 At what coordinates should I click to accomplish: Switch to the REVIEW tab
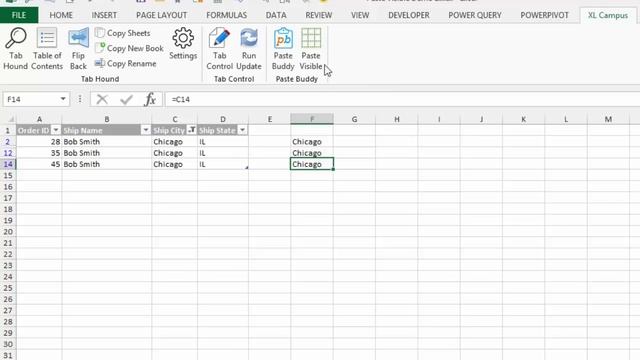point(318,15)
